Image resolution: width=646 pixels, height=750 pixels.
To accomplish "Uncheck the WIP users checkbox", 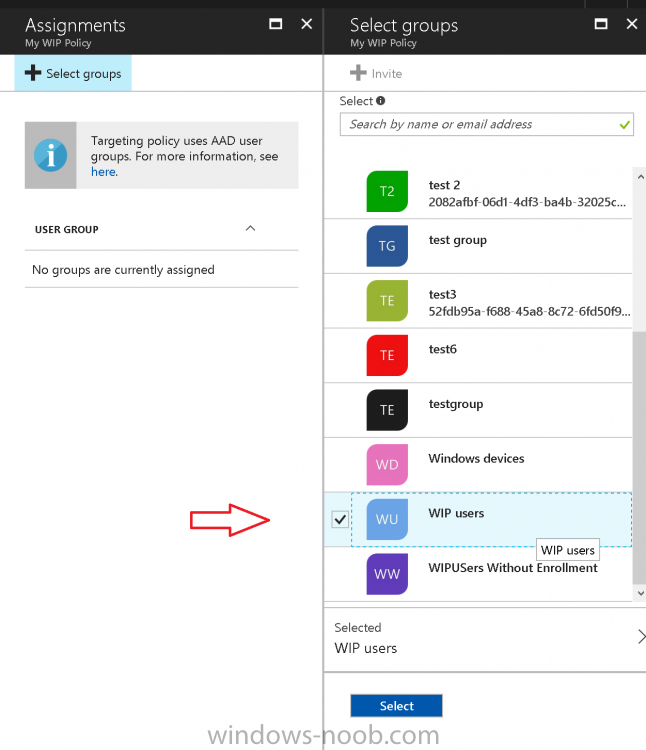I will click(x=340, y=519).
